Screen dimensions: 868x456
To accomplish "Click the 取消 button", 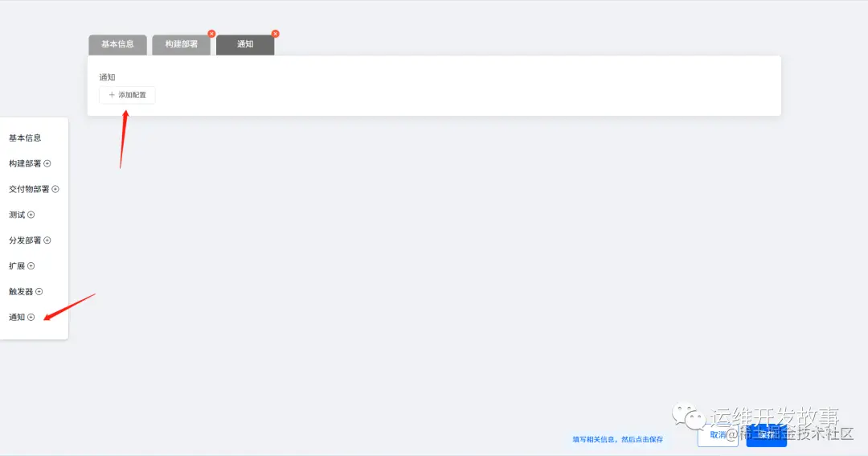I will (718, 436).
